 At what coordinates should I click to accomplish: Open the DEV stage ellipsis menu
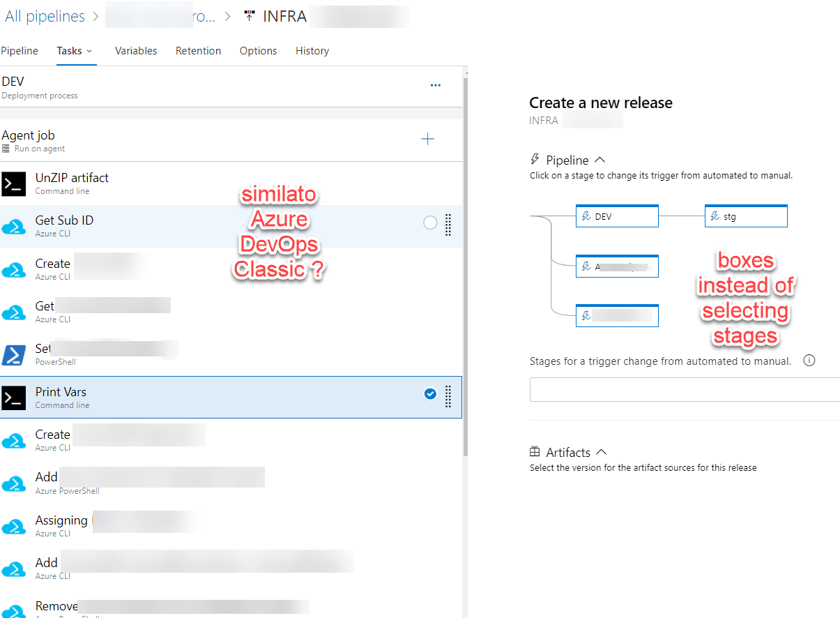[x=436, y=85]
